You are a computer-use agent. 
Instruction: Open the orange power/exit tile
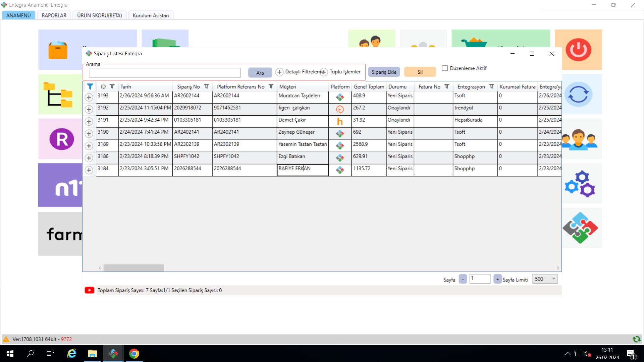(x=578, y=50)
